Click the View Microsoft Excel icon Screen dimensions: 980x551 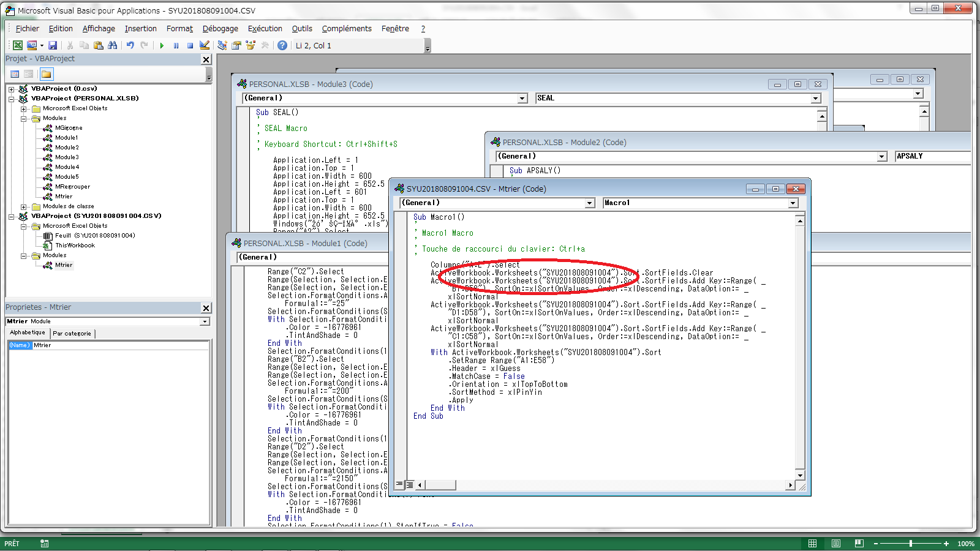coord(18,45)
